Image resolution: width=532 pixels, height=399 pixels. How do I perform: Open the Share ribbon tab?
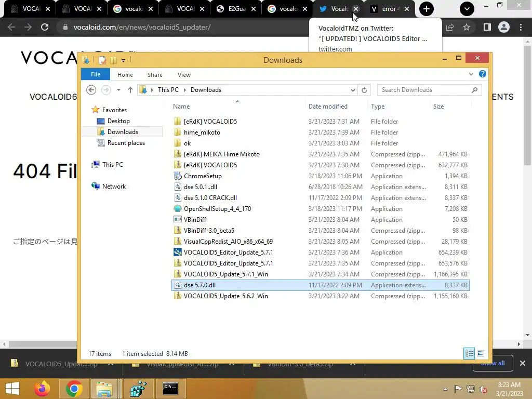155,75
